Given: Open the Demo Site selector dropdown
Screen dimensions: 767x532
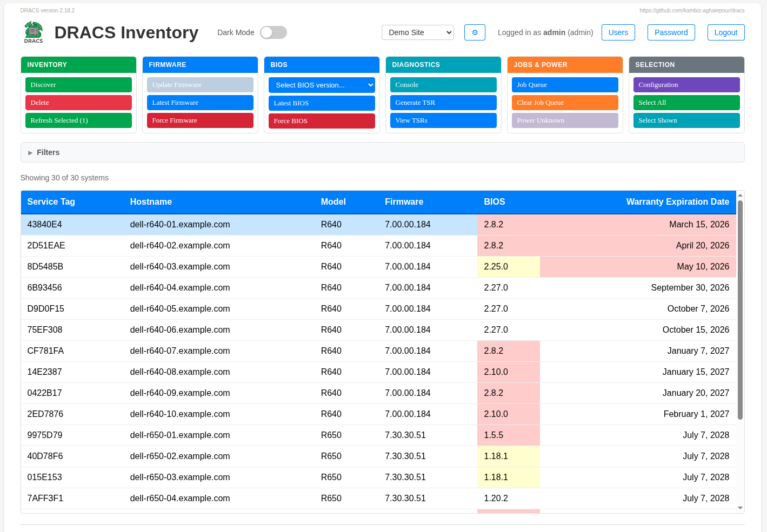Looking at the screenshot, I should (x=418, y=32).
